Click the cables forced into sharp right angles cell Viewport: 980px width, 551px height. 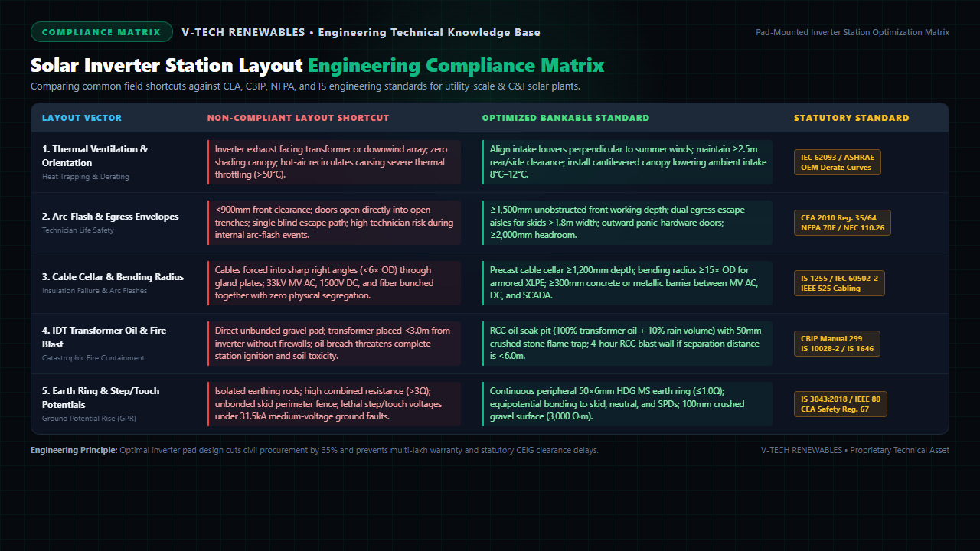click(x=334, y=283)
